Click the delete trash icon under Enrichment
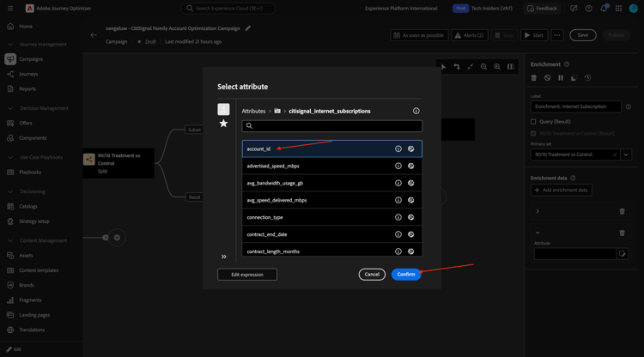Image resolution: width=644 pixels, height=357 pixels. tap(534, 78)
